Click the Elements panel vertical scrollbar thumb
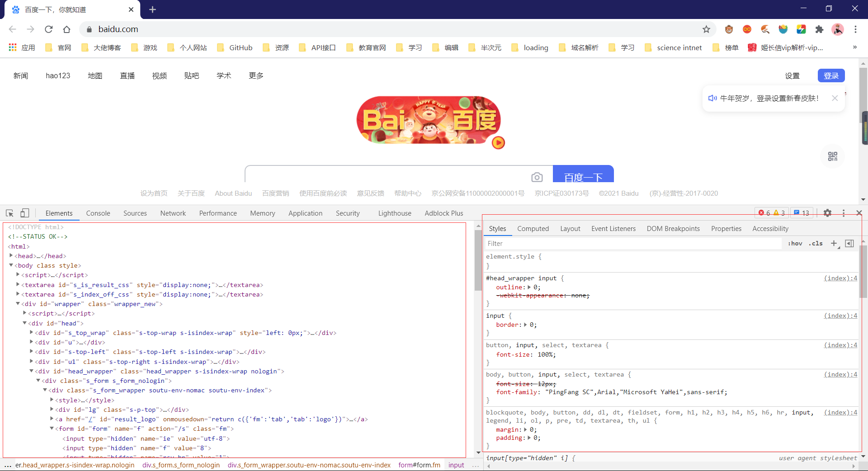Screen dimensions: 868x471 (478, 260)
